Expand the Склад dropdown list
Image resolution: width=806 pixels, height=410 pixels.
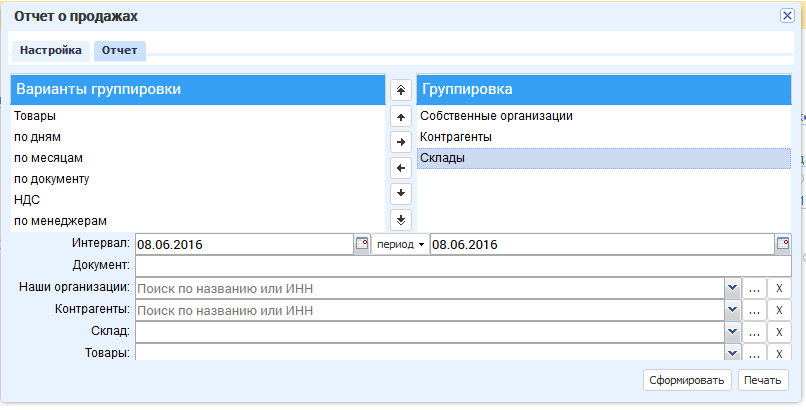(732, 332)
